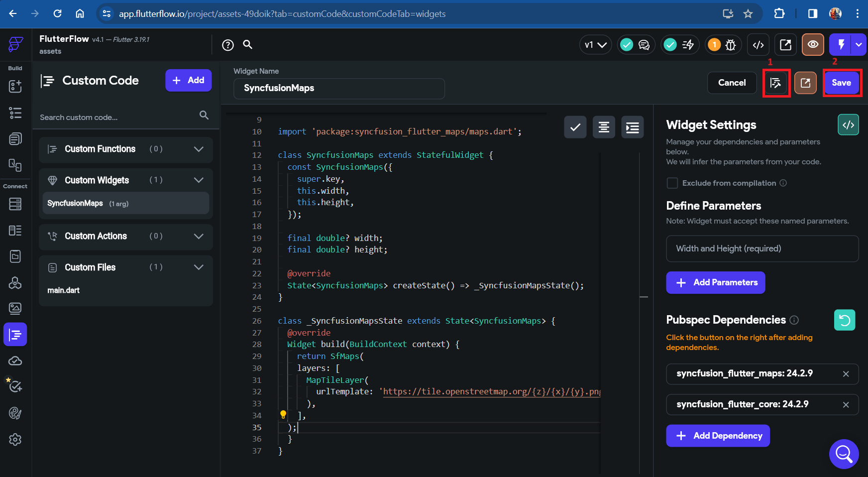
Task: Expand the Custom Actions section
Action: click(x=199, y=236)
